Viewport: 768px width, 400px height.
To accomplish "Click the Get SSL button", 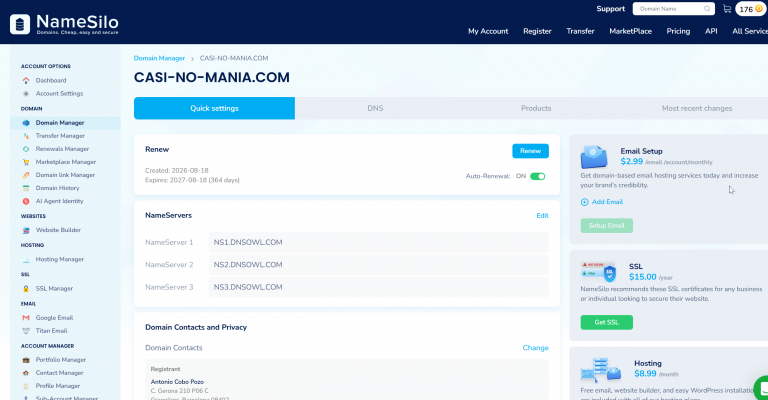I will (x=606, y=322).
